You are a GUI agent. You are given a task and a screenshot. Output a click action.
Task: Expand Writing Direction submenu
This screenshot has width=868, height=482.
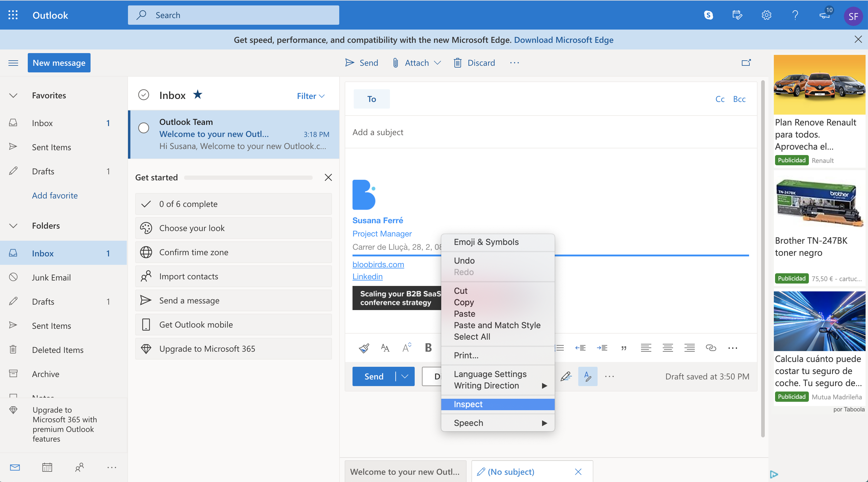coord(498,385)
